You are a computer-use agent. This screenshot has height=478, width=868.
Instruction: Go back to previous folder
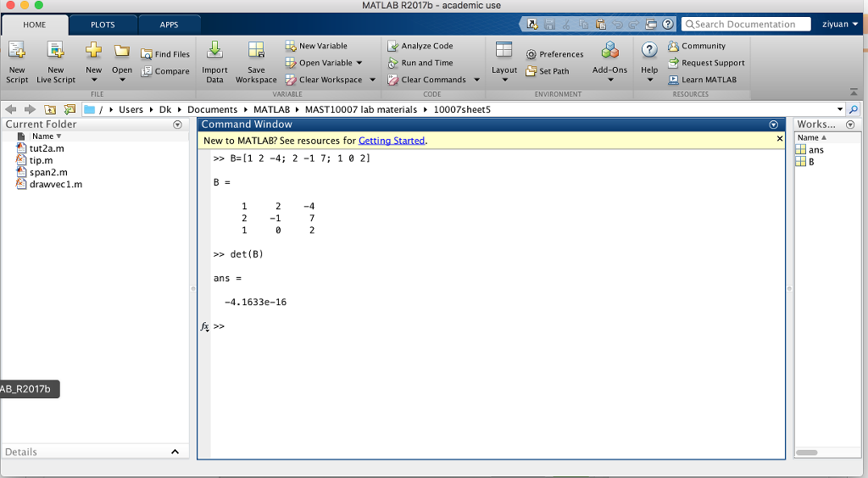click(x=11, y=109)
